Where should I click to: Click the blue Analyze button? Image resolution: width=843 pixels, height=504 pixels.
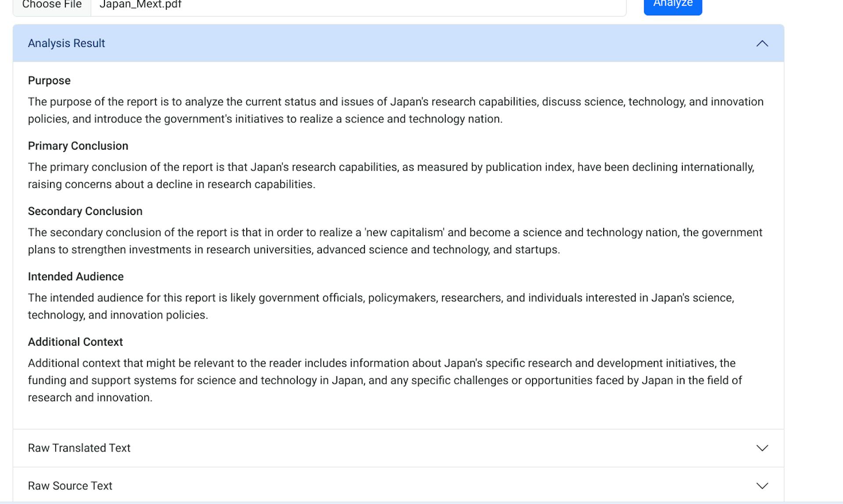[673, 4]
